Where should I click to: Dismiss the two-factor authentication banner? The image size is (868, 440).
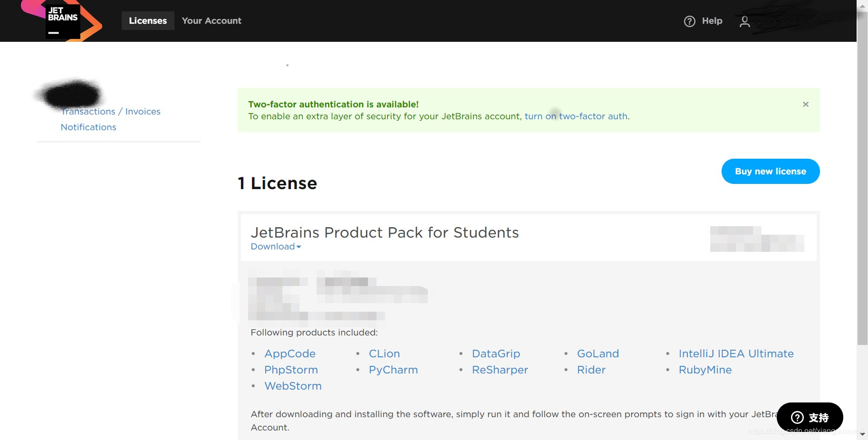tap(806, 105)
